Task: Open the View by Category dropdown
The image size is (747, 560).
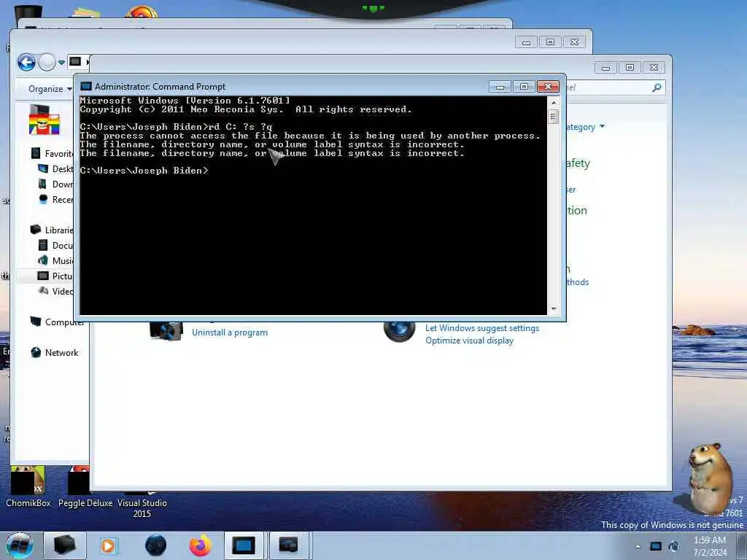Action: [585, 127]
